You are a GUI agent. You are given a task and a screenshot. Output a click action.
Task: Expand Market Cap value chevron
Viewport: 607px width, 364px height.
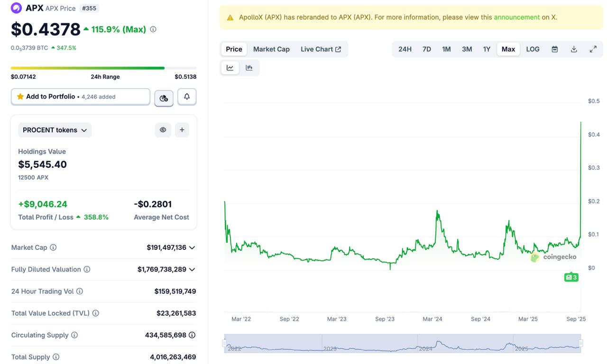click(192, 247)
